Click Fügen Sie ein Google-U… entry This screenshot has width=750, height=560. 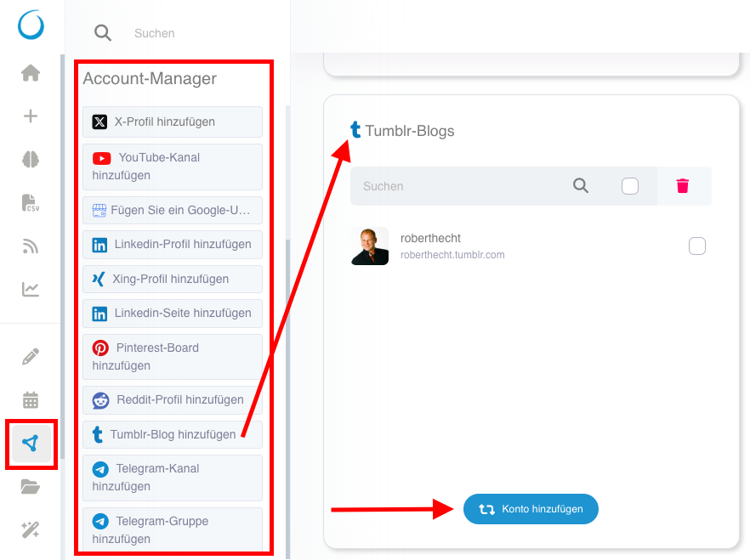pos(172,210)
